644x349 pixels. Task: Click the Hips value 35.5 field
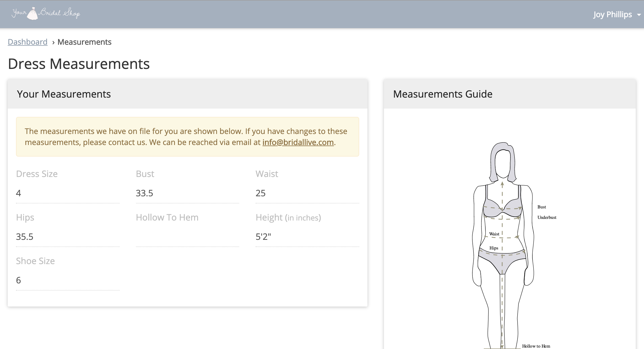[x=68, y=237]
